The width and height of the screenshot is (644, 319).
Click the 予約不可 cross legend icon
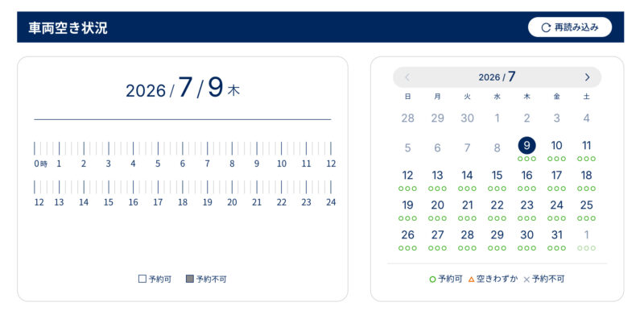[x=527, y=280]
